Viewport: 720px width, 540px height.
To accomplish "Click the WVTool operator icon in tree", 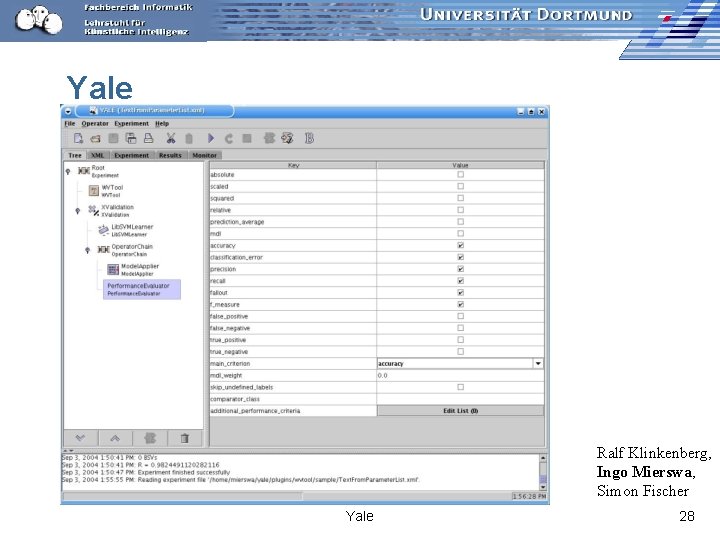I will pyautogui.click(x=94, y=190).
